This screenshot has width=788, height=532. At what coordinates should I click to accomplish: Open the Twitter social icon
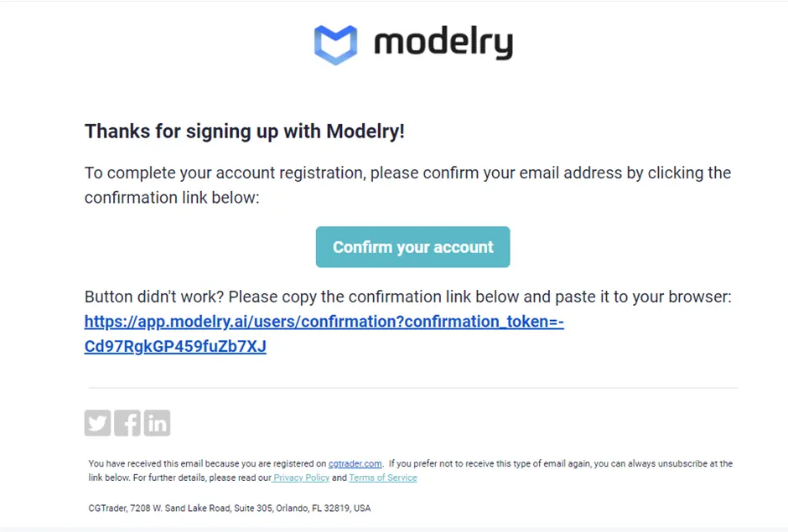(x=98, y=423)
